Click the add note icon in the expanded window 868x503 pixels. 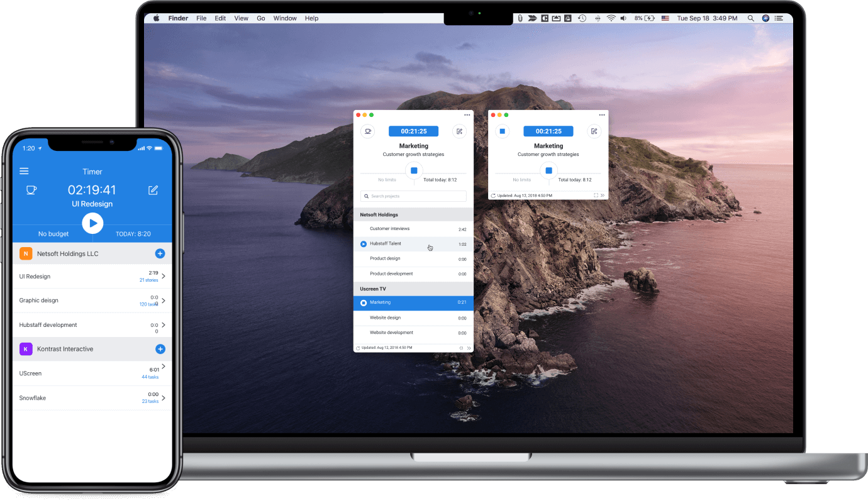[x=459, y=131]
